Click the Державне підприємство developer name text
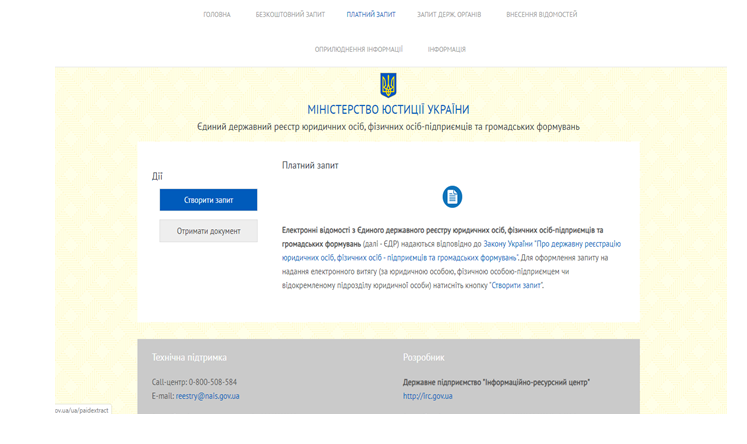The height and width of the screenshot is (444, 747). [496, 382]
